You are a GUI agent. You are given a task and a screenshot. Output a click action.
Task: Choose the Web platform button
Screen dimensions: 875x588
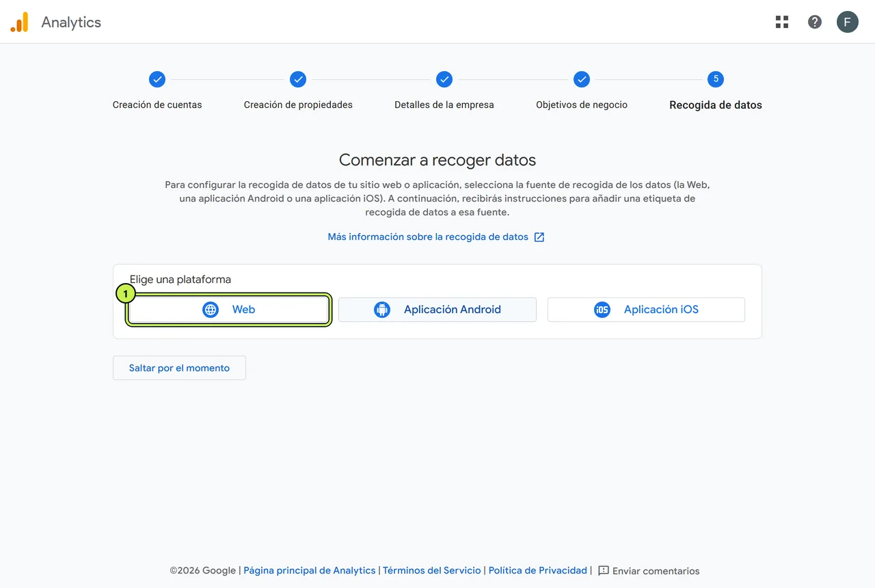[x=229, y=310]
